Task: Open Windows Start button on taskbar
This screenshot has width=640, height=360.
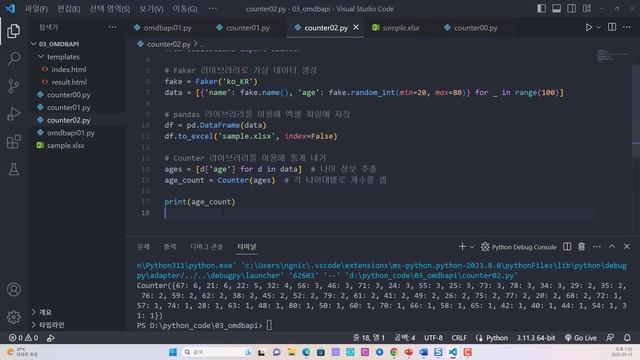Action: coord(173,352)
